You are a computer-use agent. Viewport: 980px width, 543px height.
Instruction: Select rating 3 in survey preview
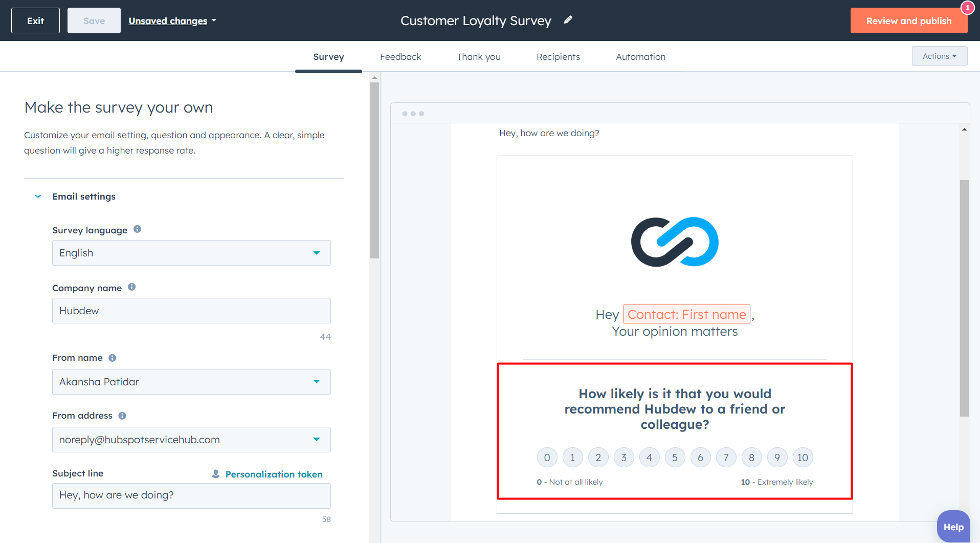[623, 458]
